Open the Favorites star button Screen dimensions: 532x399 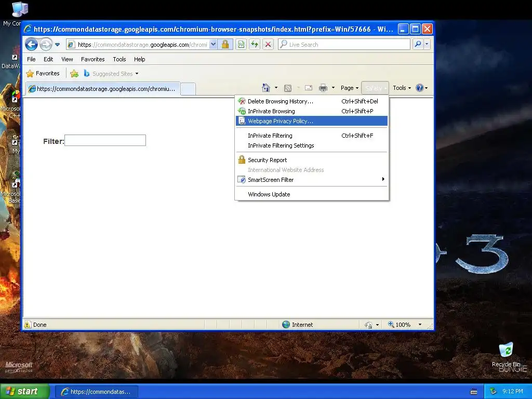[x=43, y=74]
